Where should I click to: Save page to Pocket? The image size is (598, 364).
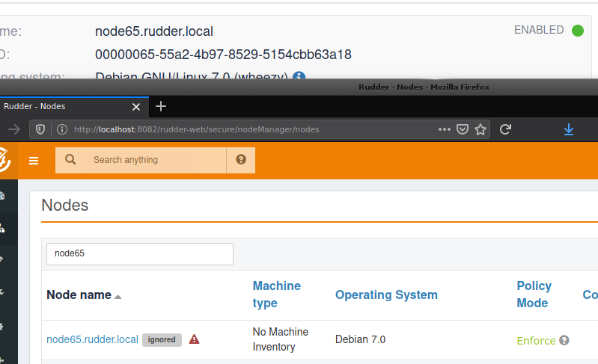[x=463, y=129]
